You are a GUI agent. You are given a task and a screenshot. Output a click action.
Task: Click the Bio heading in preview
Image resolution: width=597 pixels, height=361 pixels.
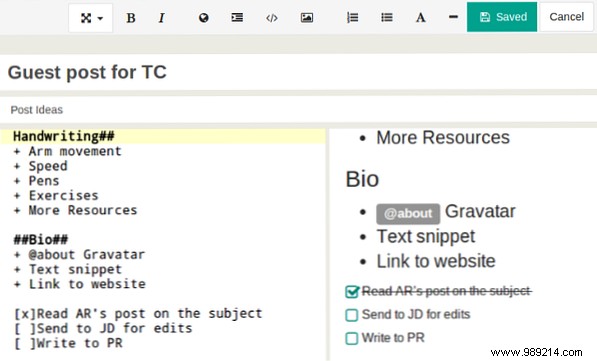tap(362, 179)
